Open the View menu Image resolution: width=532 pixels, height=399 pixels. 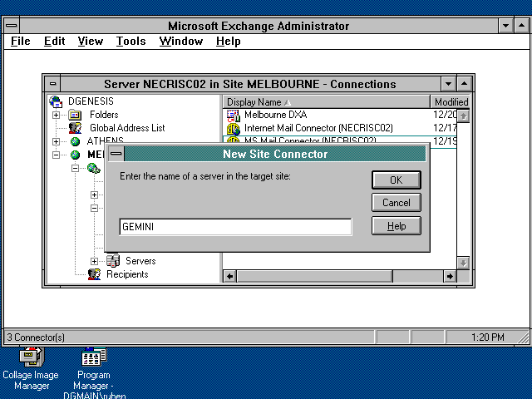[91, 41]
